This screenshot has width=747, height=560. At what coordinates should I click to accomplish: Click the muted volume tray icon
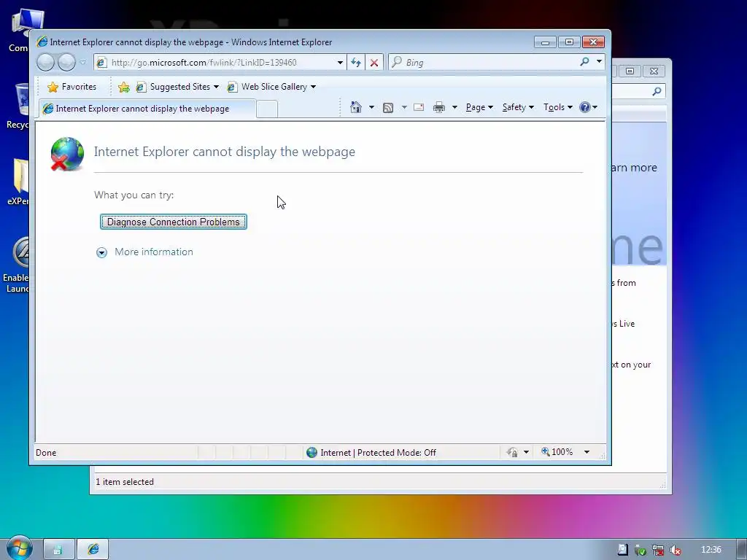click(675, 550)
